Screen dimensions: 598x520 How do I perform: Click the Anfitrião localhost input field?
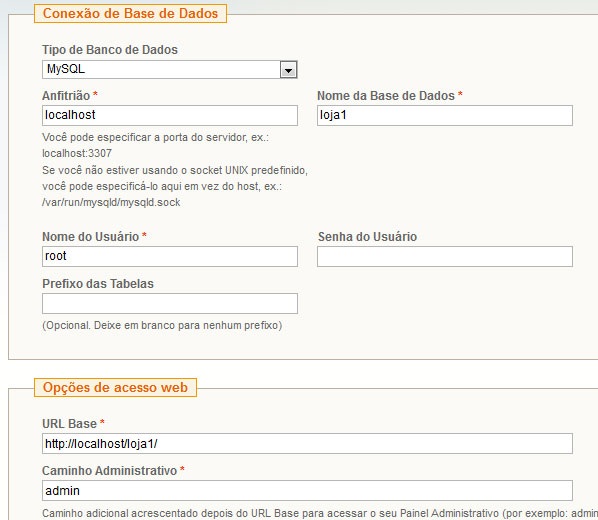tap(170, 116)
